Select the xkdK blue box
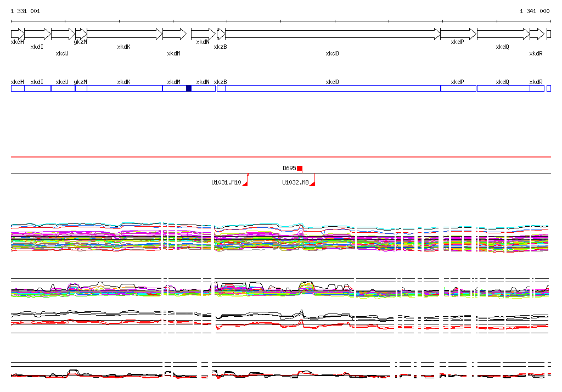Viewport: 562px width, 392px height. click(125, 88)
